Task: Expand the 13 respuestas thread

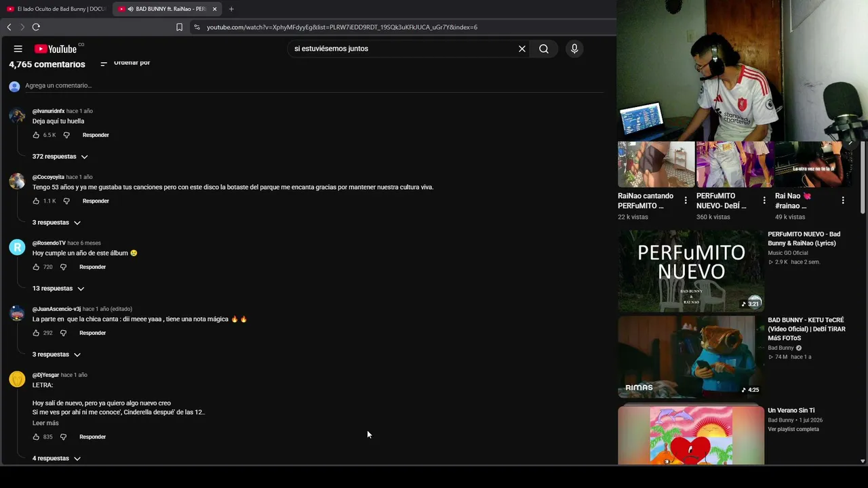Action: tap(58, 289)
